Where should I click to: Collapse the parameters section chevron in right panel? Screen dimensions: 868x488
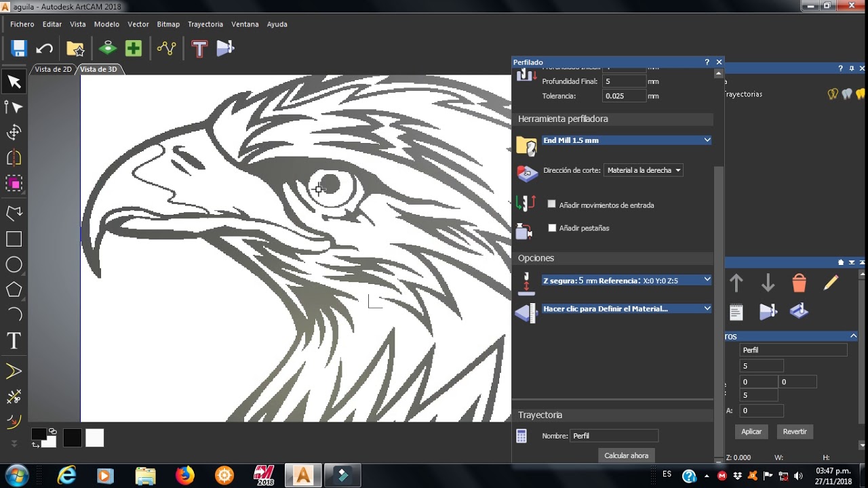click(853, 336)
